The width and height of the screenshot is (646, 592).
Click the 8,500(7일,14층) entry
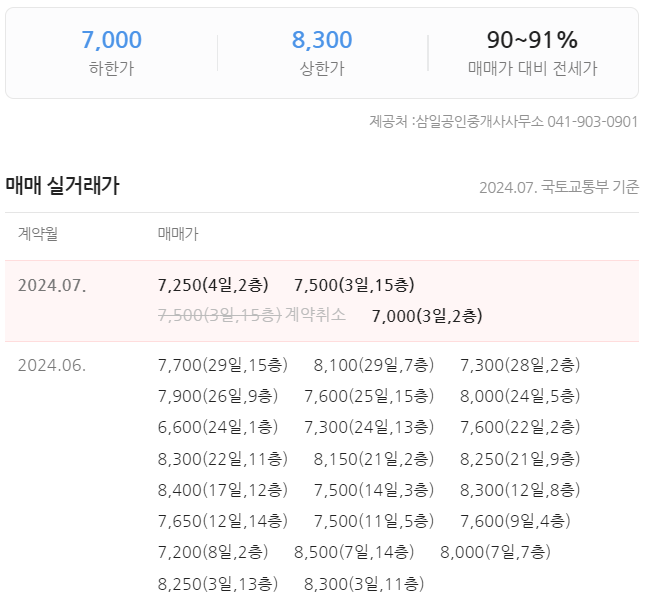pos(354,552)
